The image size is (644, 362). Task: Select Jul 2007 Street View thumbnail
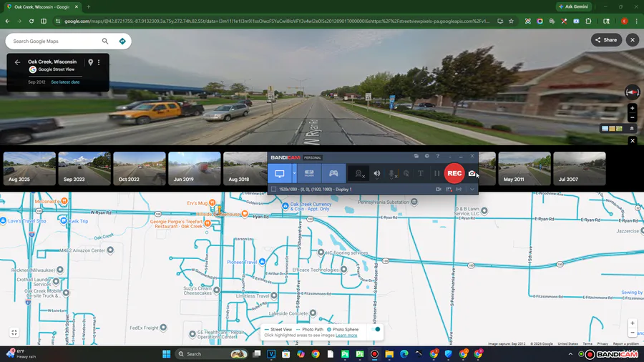tap(580, 169)
